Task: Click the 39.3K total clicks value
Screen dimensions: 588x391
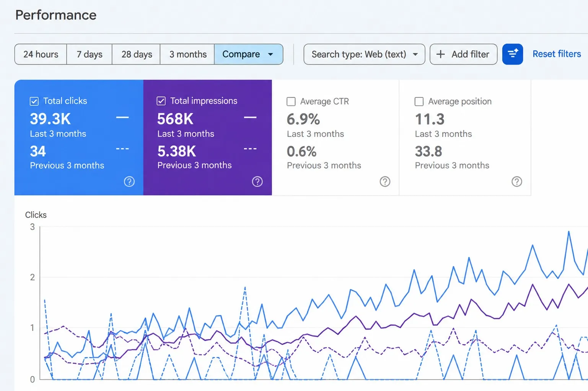Action: 50,119
